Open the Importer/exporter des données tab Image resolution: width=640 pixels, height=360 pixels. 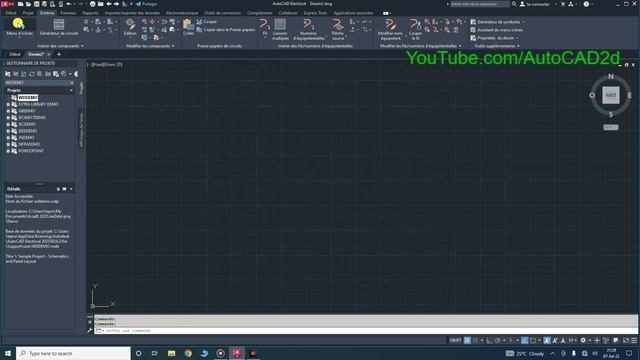click(132, 13)
